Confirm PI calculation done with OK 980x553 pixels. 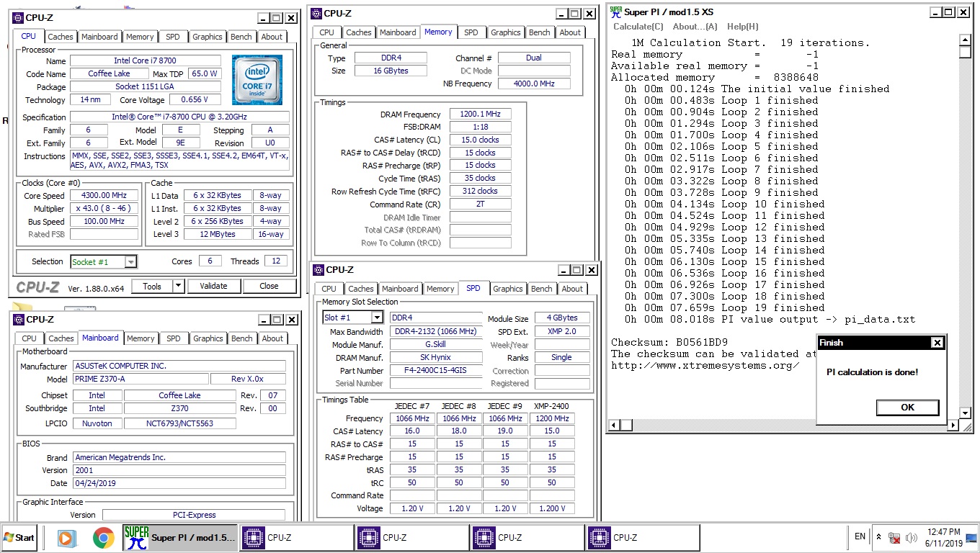click(907, 407)
